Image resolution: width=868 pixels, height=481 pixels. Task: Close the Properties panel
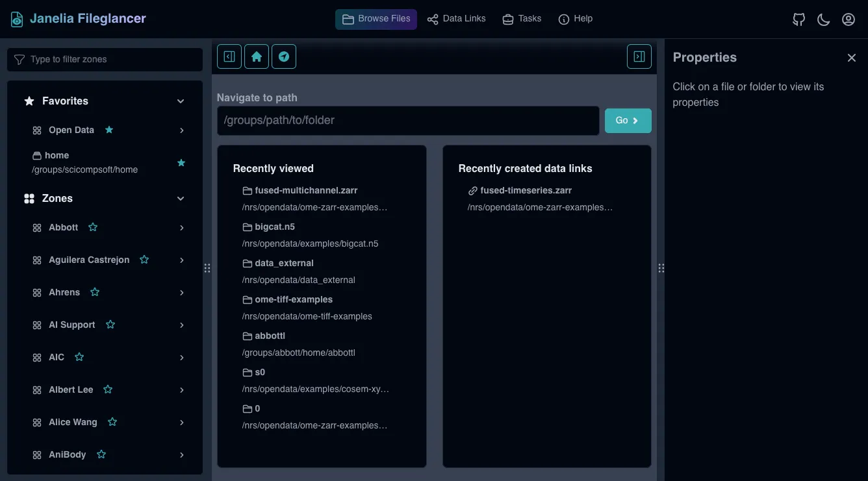click(x=851, y=58)
